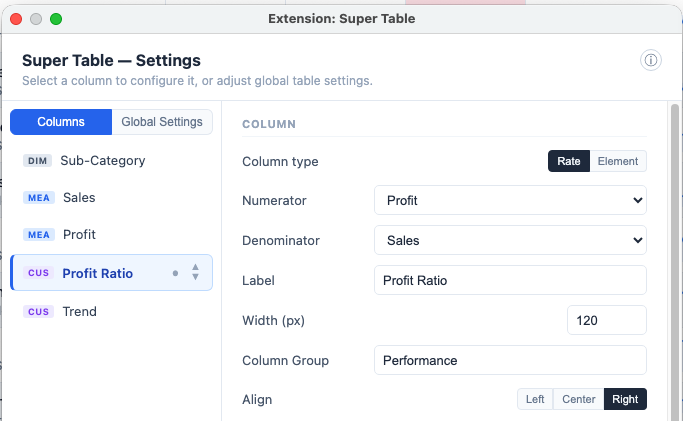Click the Column Group field showing Performance
Image resolution: width=683 pixels, height=421 pixels.
coord(510,360)
